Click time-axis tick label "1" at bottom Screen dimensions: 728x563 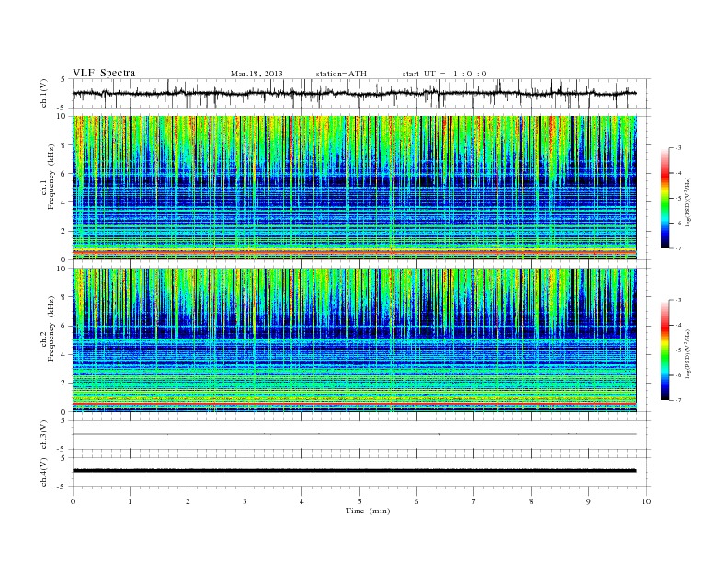click(x=130, y=501)
